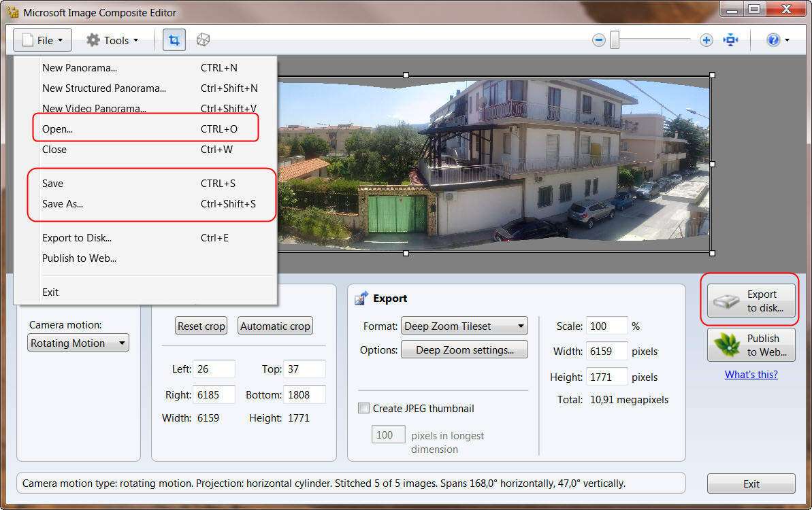The height and width of the screenshot is (510, 812).
Task: Expand the Camera motion dropdown
Action: point(78,343)
